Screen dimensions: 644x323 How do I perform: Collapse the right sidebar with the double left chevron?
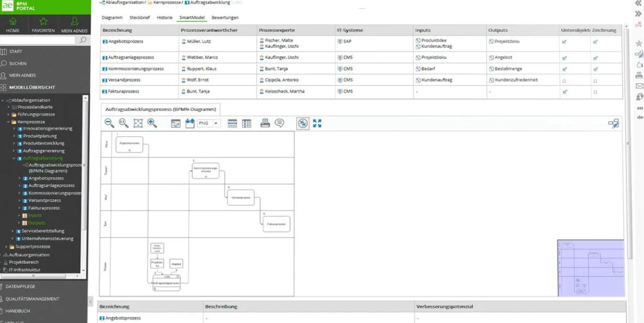pos(638,3)
